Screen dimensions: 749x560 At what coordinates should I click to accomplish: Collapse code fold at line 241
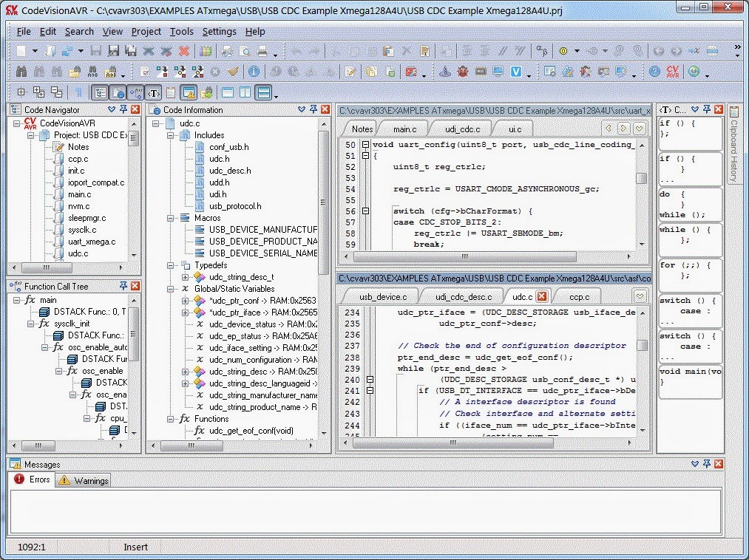370,391
